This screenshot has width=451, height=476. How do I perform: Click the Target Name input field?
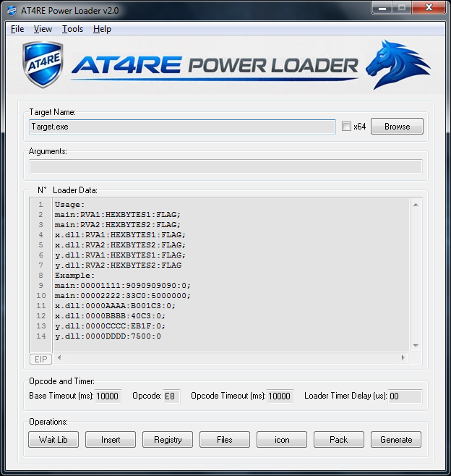(182, 127)
